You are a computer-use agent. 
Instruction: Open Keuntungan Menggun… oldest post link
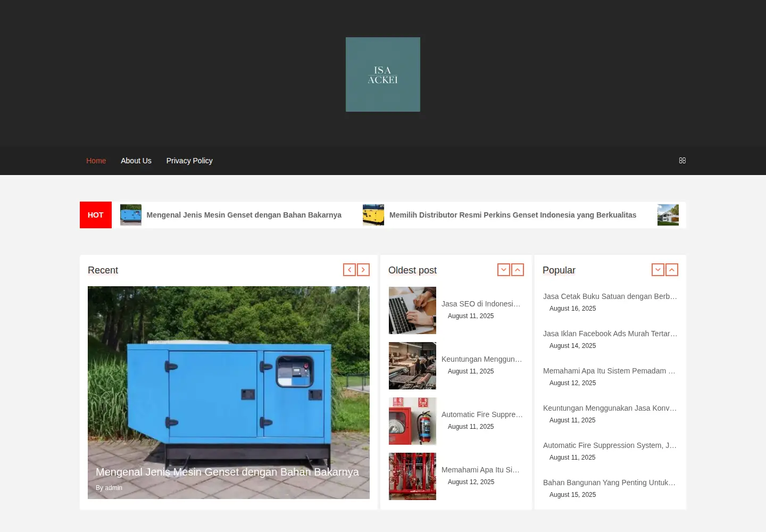click(x=482, y=359)
